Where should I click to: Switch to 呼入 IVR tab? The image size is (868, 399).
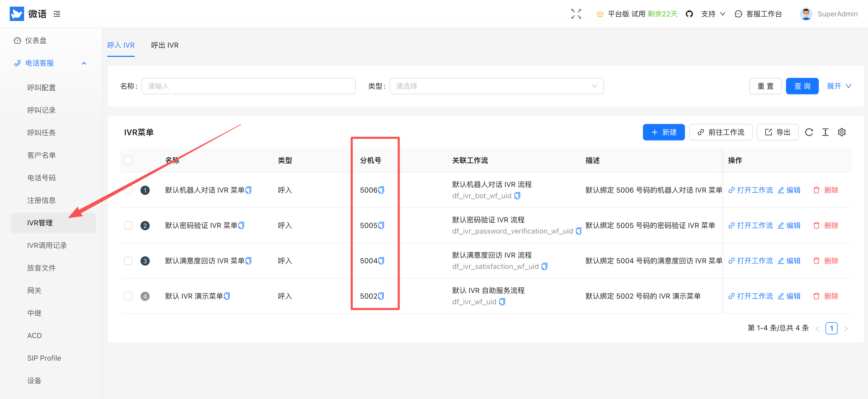(x=121, y=45)
